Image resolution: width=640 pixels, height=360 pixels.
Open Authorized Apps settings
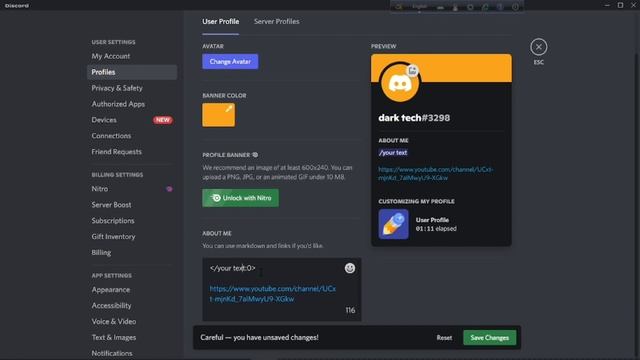pyautogui.click(x=132, y=104)
